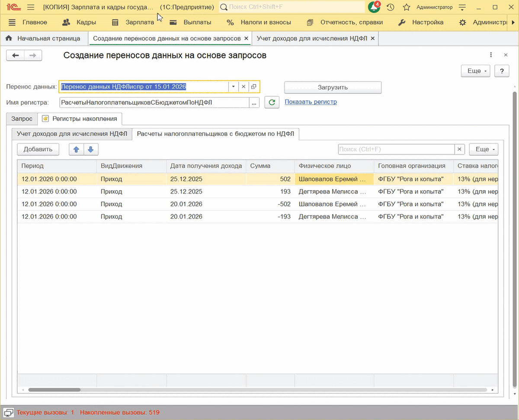The width and height of the screenshot is (519, 420).
Task: Sort by the Период column header
Action: click(x=57, y=166)
